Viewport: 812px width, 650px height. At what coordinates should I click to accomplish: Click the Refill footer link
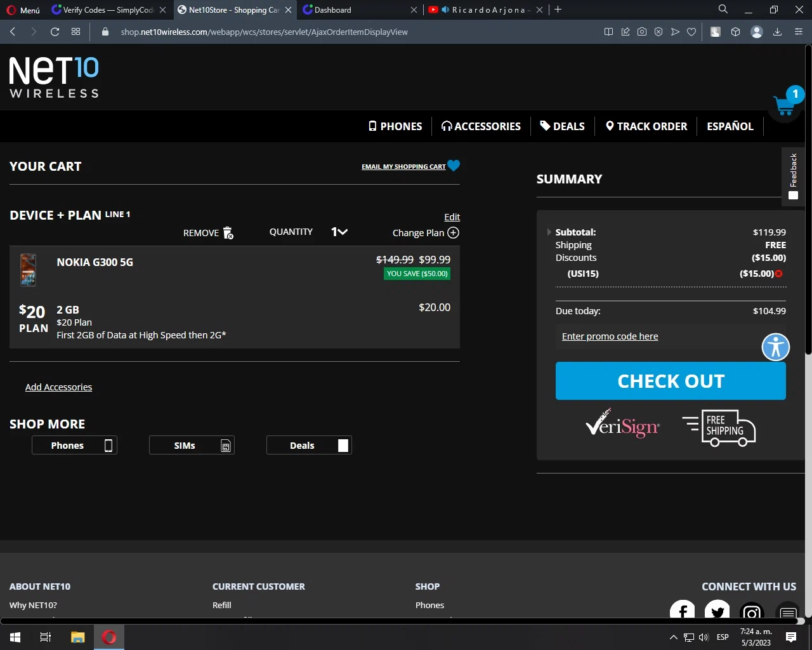(221, 605)
